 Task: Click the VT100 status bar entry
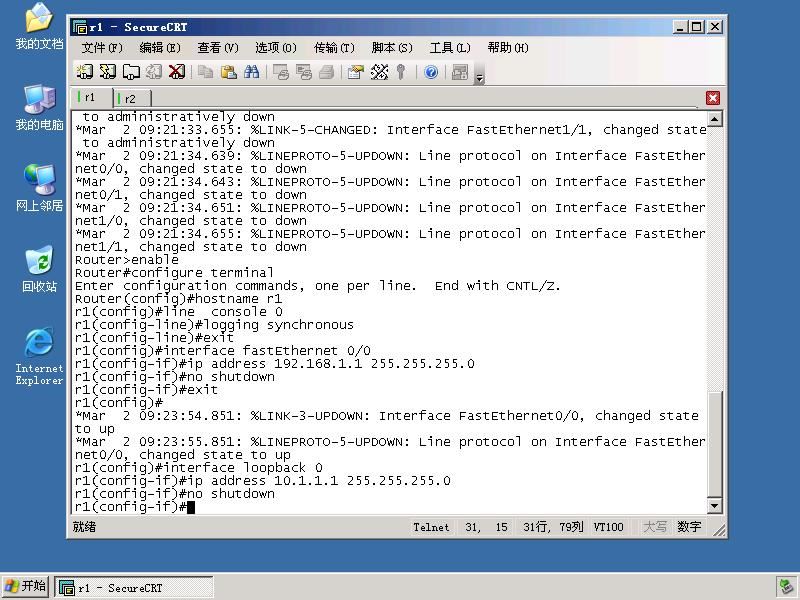pos(608,527)
